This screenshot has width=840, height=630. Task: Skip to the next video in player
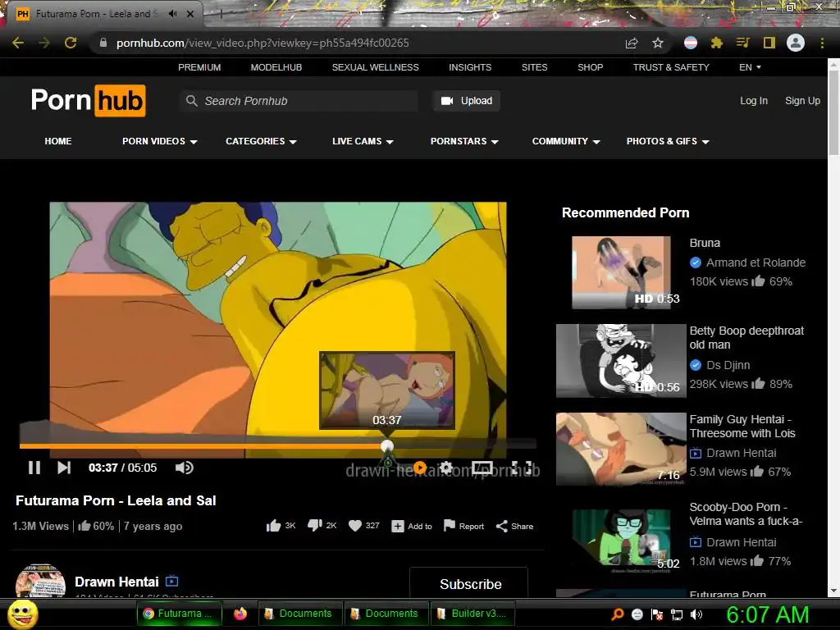click(x=64, y=468)
